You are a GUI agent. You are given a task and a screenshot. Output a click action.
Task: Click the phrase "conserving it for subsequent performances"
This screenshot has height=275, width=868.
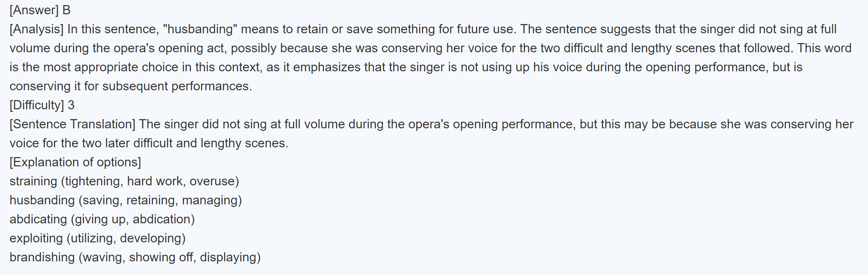tap(130, 86)
